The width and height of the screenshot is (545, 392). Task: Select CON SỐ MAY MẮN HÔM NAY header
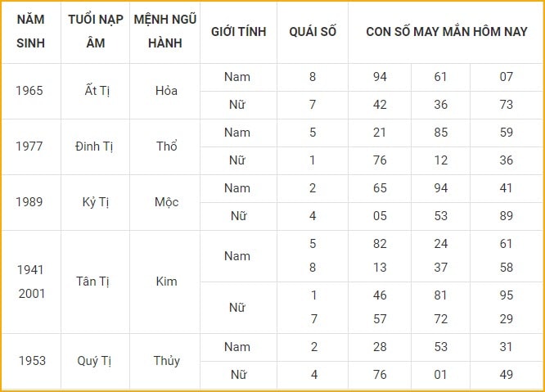click(446, 32)
